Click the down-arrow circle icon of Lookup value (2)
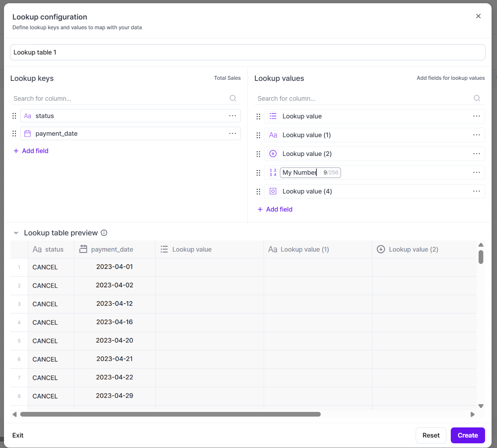The image size is (497, 448). click(273, 154)
